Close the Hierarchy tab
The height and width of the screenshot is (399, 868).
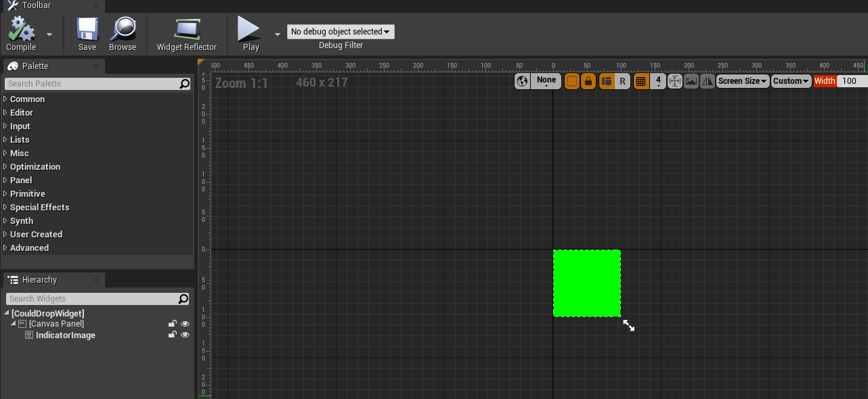click(96, 280)
